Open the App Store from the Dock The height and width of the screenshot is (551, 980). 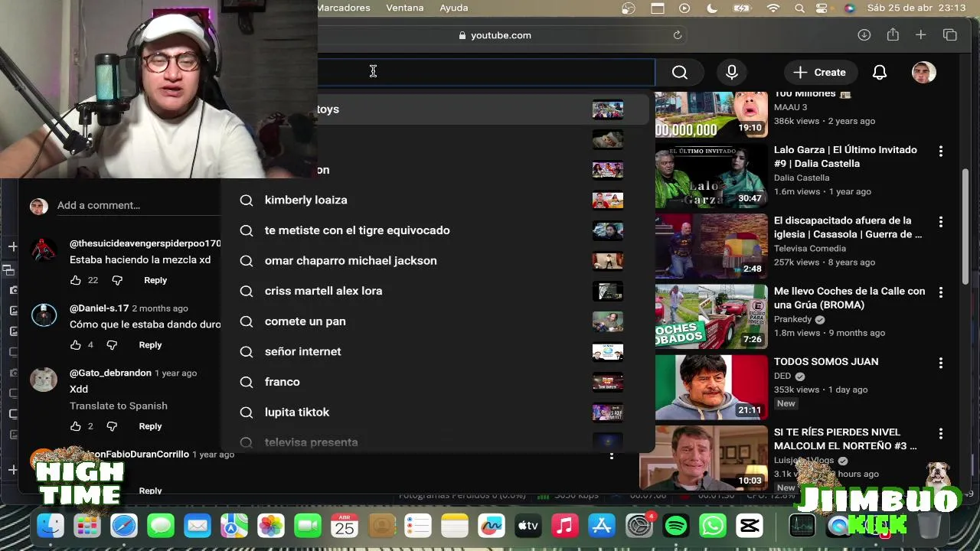pos(602,526)
